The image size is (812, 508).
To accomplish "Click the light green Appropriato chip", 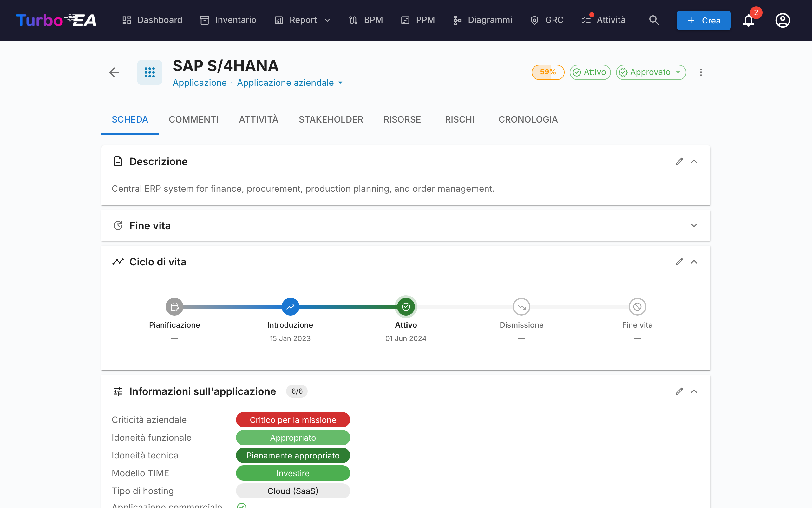I will click(x=293, y=438).
